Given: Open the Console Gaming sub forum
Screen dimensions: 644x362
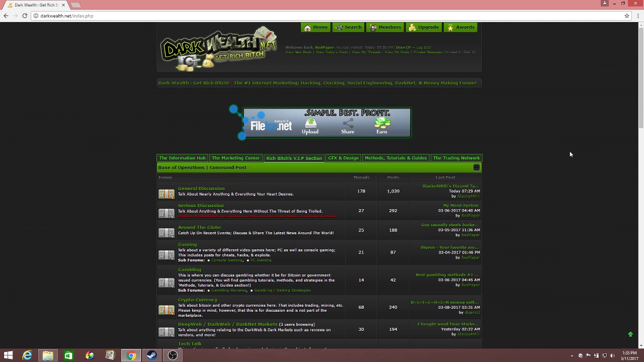Looking at the screenshot, I should [x=227, y=260].
